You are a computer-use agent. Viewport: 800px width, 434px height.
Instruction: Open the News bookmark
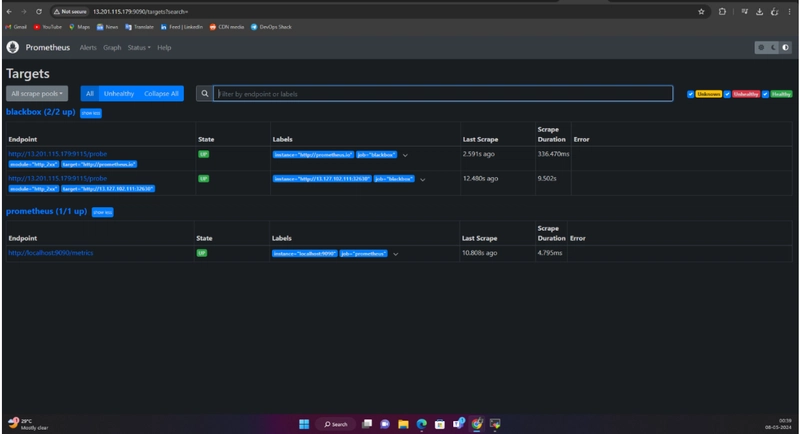[x=107, y=27]
